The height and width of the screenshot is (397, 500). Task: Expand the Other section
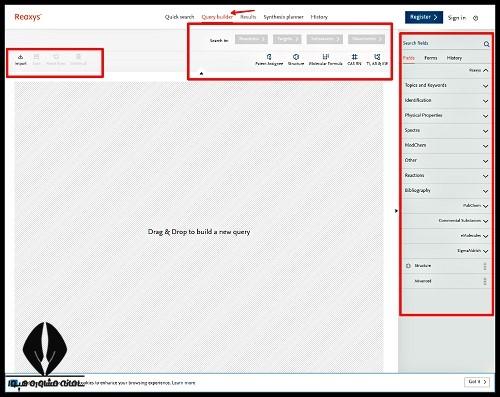[x=446, y=161]
